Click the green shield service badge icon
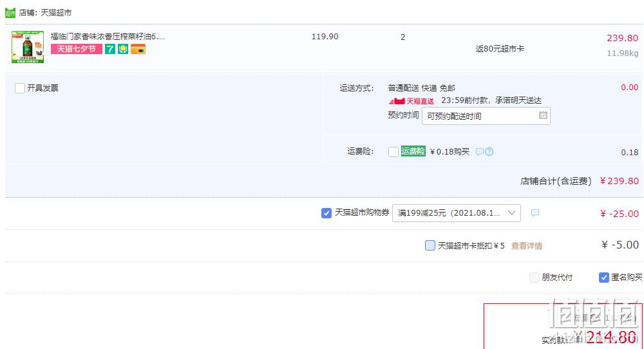 [x=123, y=50]
